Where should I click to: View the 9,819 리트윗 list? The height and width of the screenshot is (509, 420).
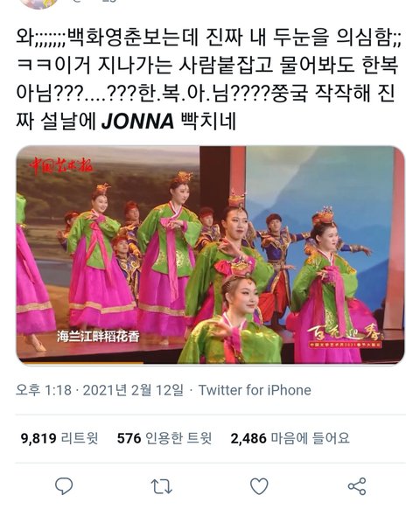coord(59,438)
